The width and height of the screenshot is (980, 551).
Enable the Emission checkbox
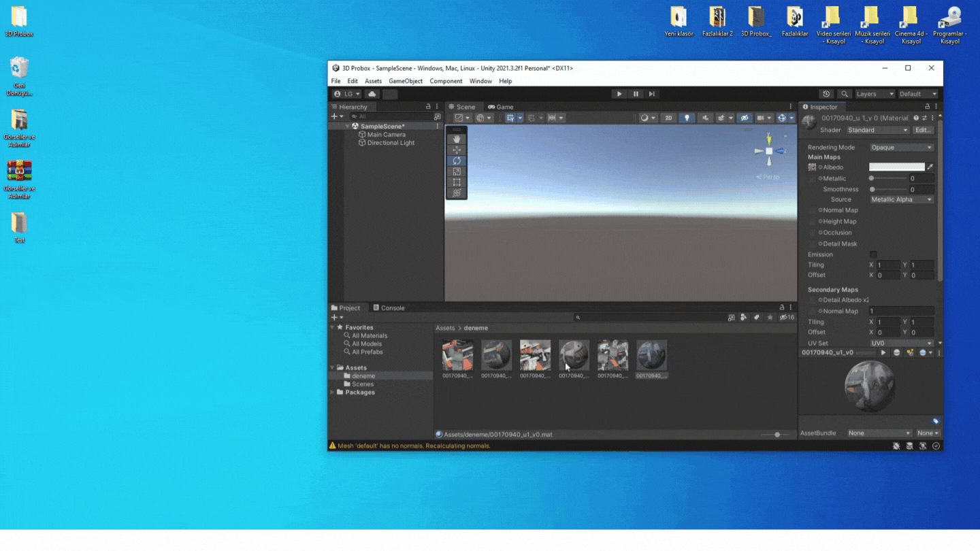point(873,254)
